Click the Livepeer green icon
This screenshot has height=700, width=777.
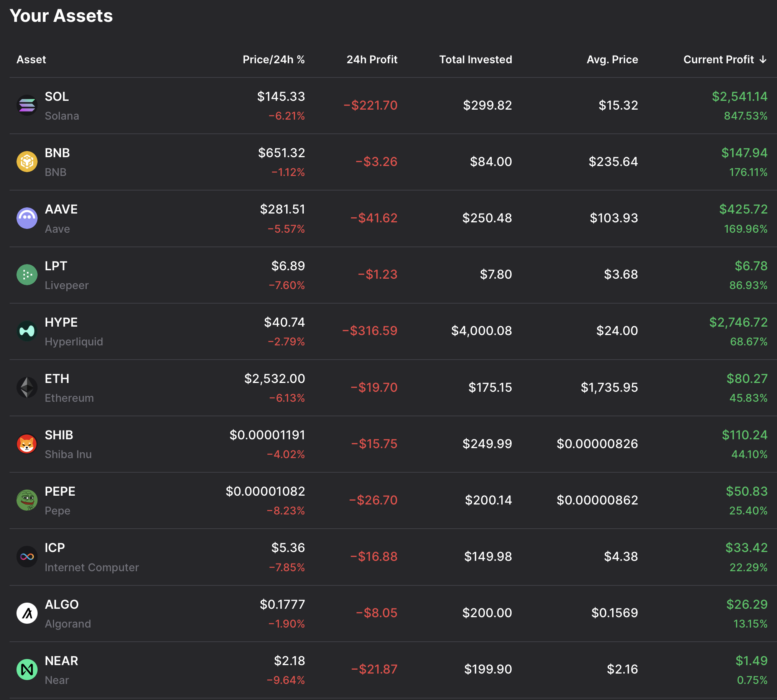[x=27, y=274]
